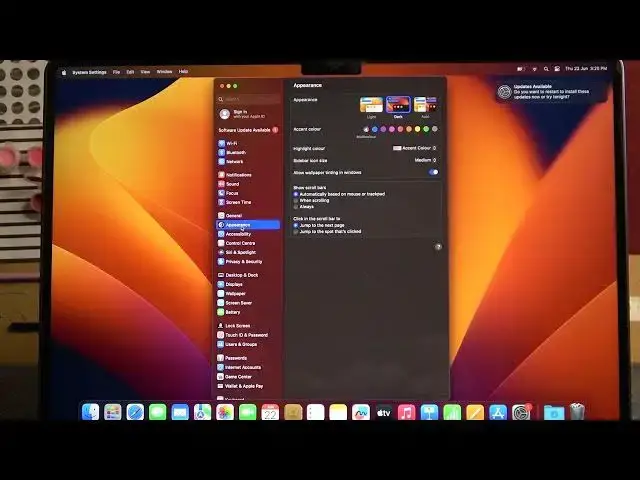The width and height of the screenshot is (640, 480).
Task: Open Finder from the Dock
Action: click(90, 412)
